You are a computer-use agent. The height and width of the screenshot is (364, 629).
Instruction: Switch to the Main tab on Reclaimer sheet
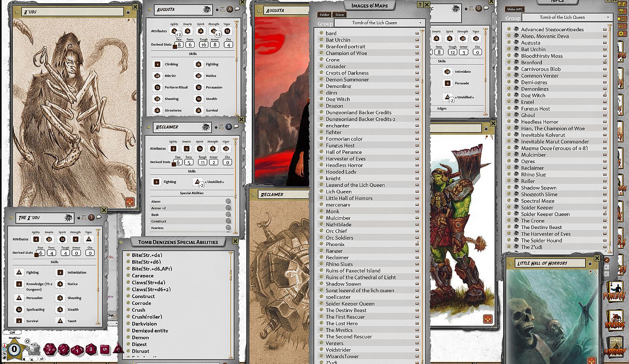pos(243,140)
